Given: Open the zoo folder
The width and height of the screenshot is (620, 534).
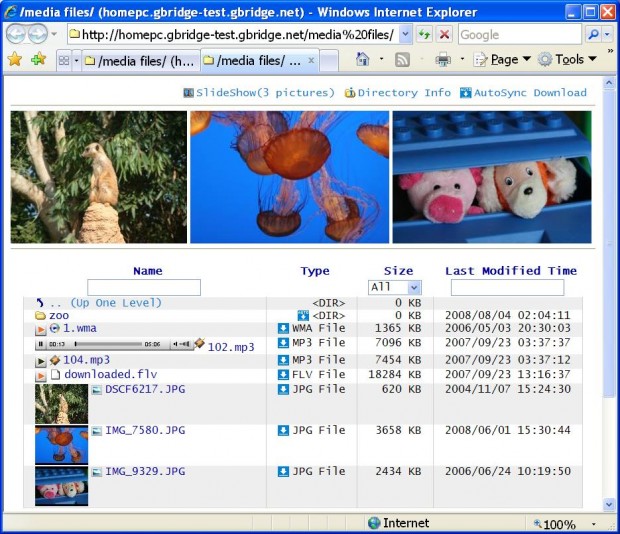Looking at the screenshot, I should (x=59, y=316).
